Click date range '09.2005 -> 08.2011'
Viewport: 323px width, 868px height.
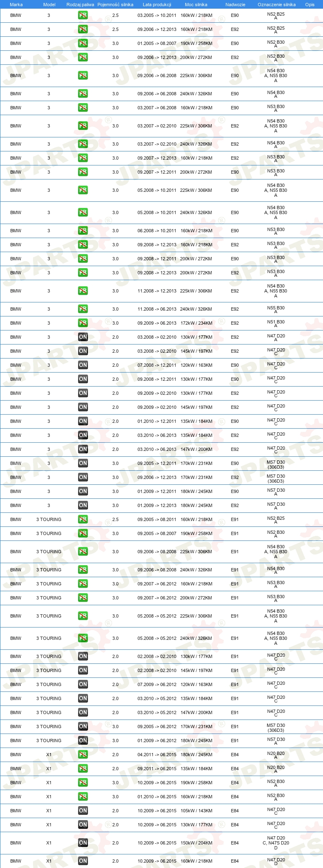click(157, 519)
